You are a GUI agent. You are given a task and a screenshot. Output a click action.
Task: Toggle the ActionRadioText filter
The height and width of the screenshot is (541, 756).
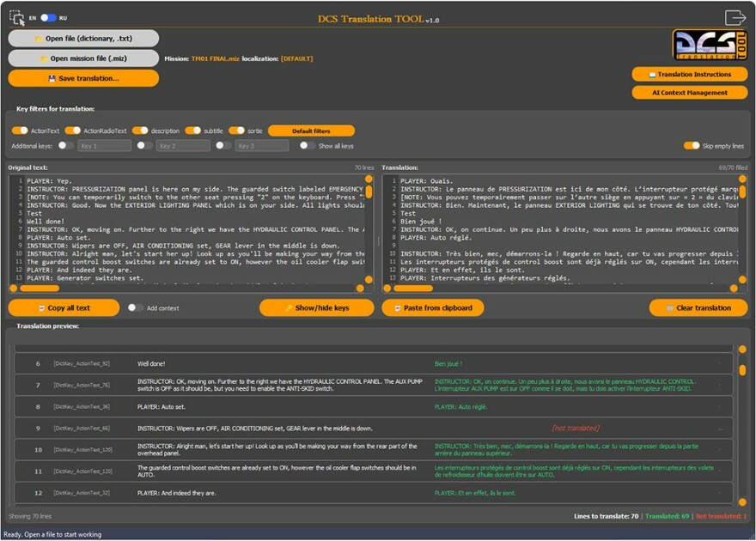pos(73,131)
